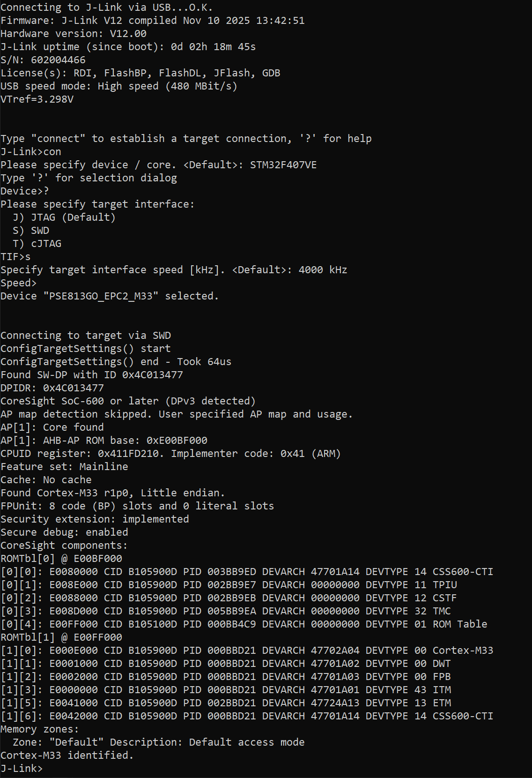
Task: Click the VTref=3.298V reading
Action: (x=37, y=99)
